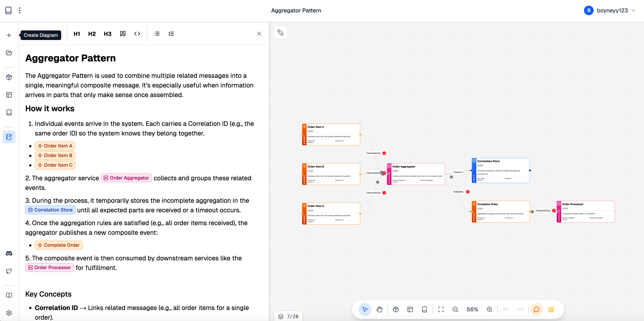
Task: Expand the layers 7/20 panel
Action: tap(288, 316)
